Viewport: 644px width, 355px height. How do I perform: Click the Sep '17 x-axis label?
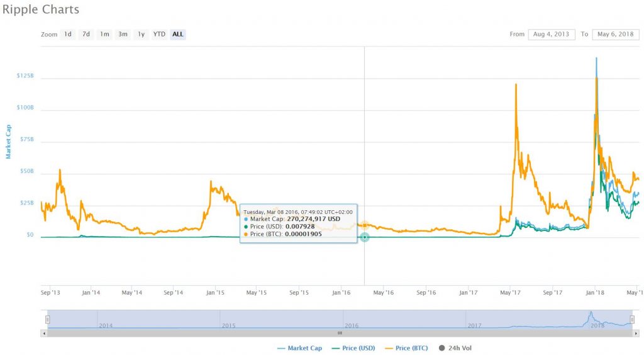(x=552, y=293)
